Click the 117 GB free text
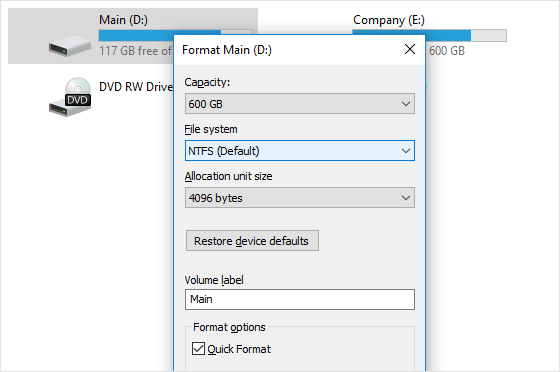 (x=136, y=51)
